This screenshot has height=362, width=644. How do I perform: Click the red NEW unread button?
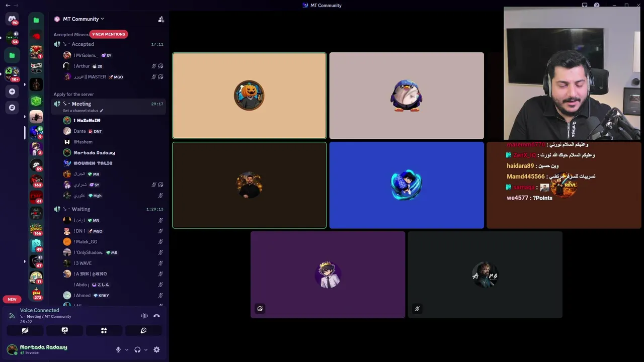coord(12,299)
